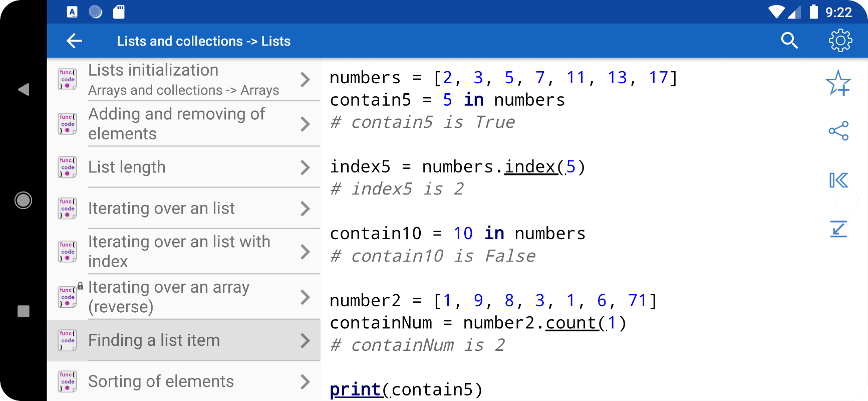Tap the code icon beside List length
Viewport: 868px width, 401px height.
pyautogui.click(x=68, y=167)
